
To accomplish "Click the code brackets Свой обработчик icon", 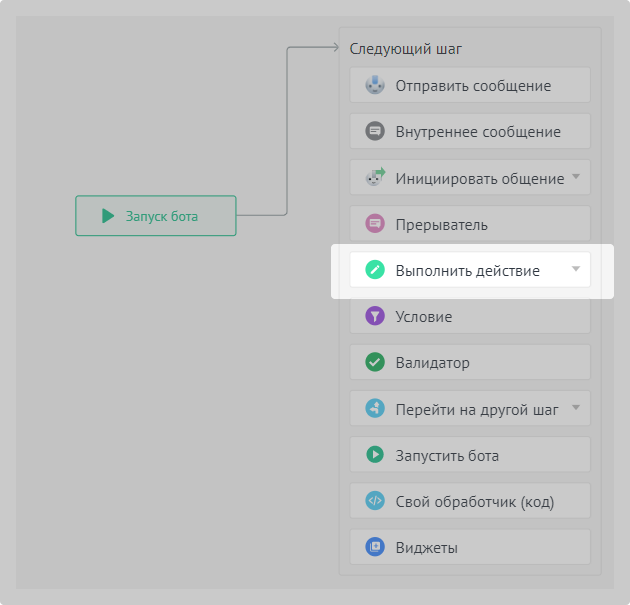I will 375,501.
